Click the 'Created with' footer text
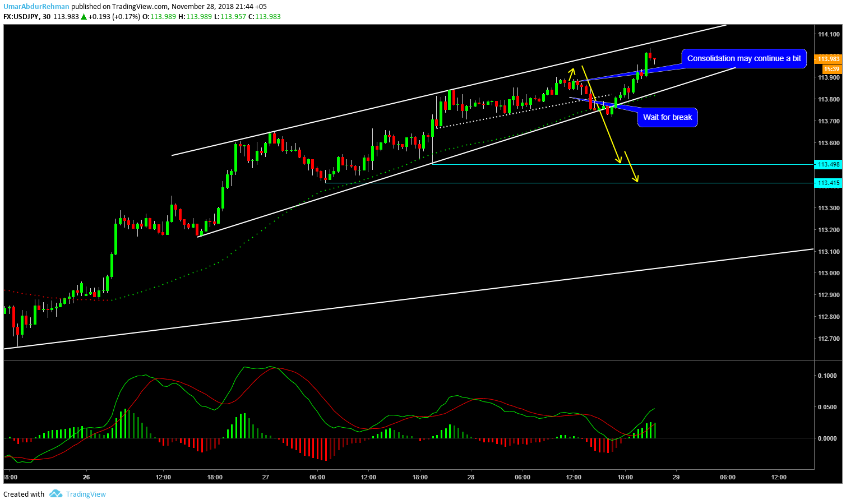846x504 pixels. (x=24, y=494)
